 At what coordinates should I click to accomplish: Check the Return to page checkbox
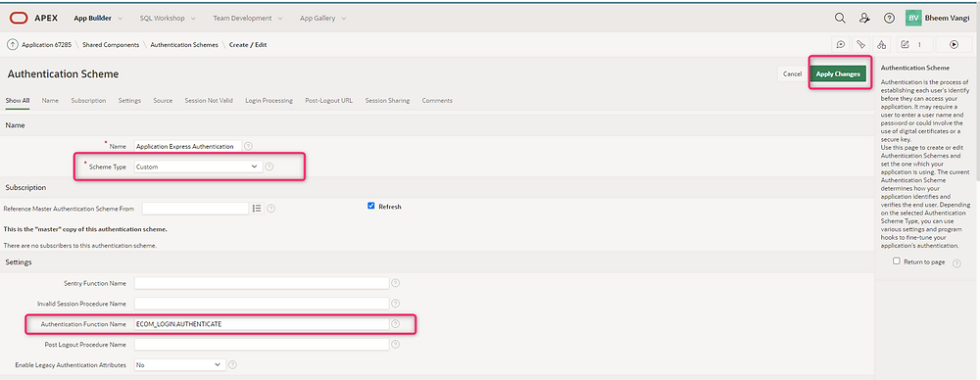tap(897, 261)
